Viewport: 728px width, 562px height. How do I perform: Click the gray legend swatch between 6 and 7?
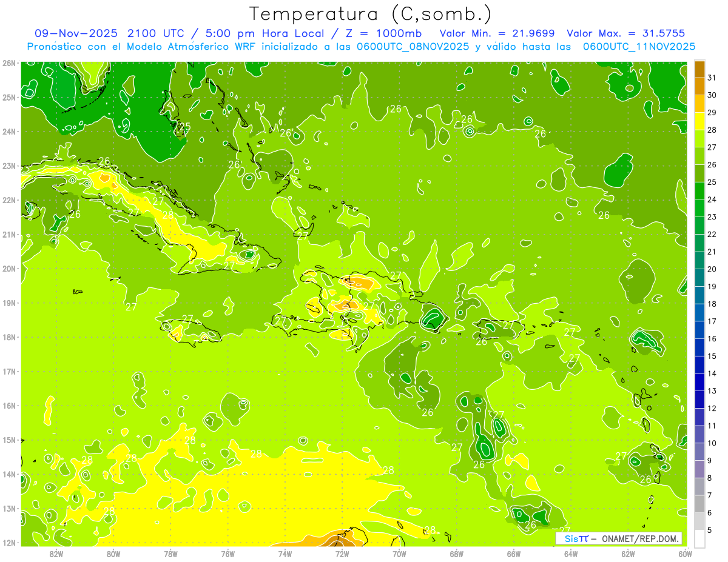point(699,504)
